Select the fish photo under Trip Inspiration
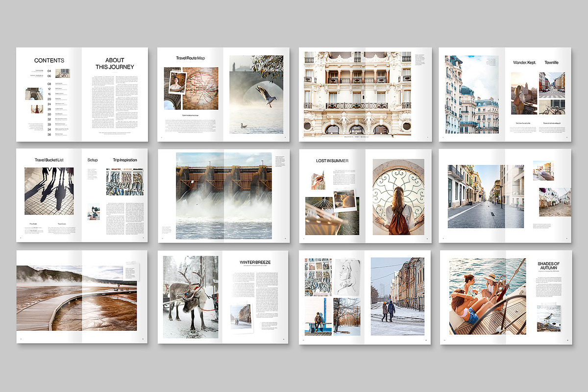588x392 pixels. (125, 182)
